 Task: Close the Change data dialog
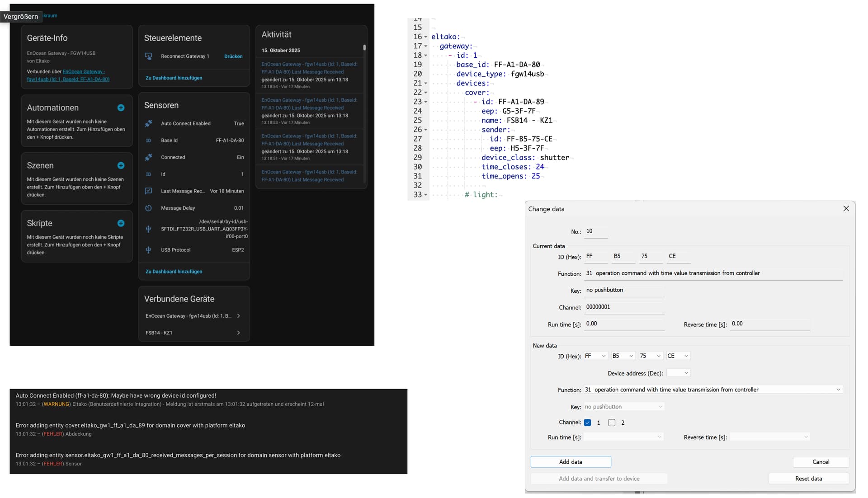tap(846, 209)
